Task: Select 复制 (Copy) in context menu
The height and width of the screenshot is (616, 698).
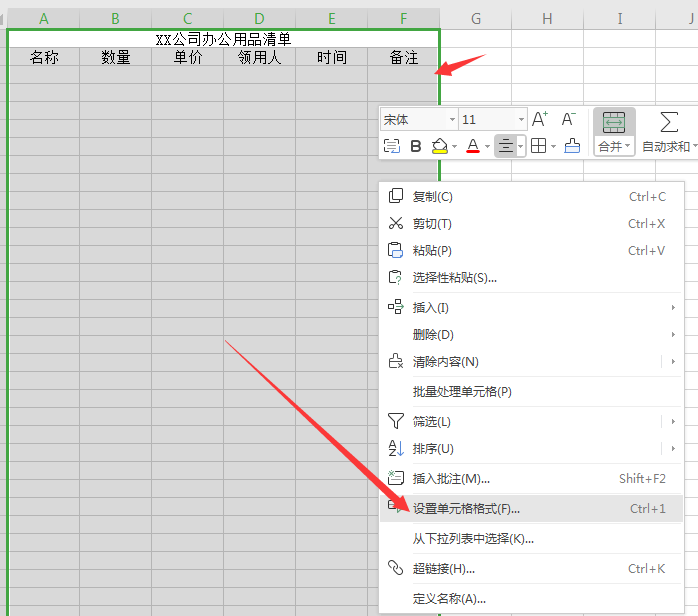Action: point(432,197)
